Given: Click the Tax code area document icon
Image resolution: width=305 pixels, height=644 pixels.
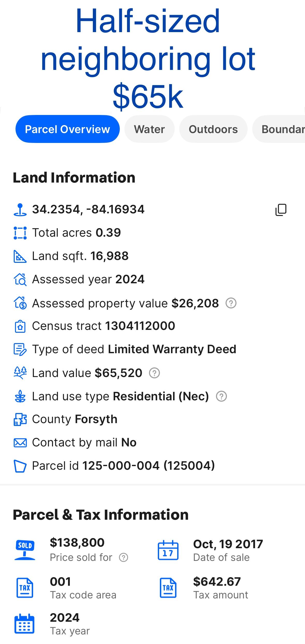Looking at the screenshot, I should [25, 588].
